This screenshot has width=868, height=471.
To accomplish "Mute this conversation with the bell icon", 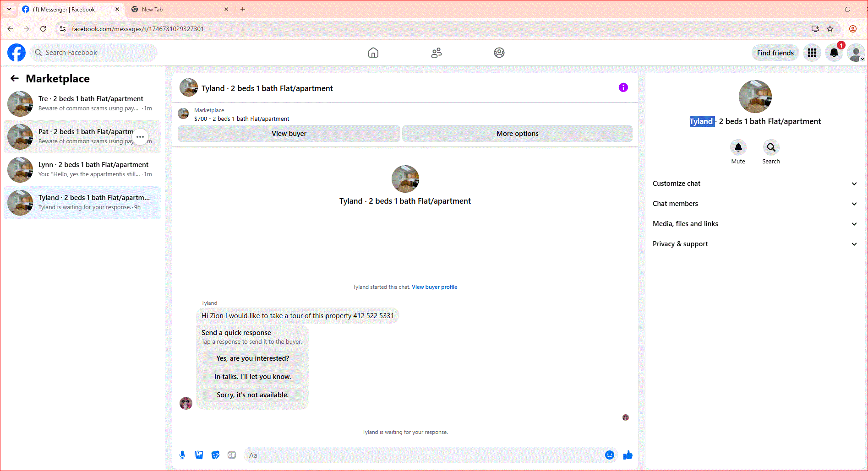I will pos(738,147).
